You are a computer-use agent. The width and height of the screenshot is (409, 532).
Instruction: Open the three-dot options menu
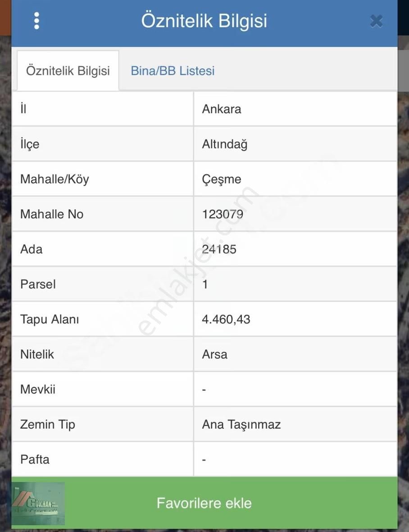[36, 21]
